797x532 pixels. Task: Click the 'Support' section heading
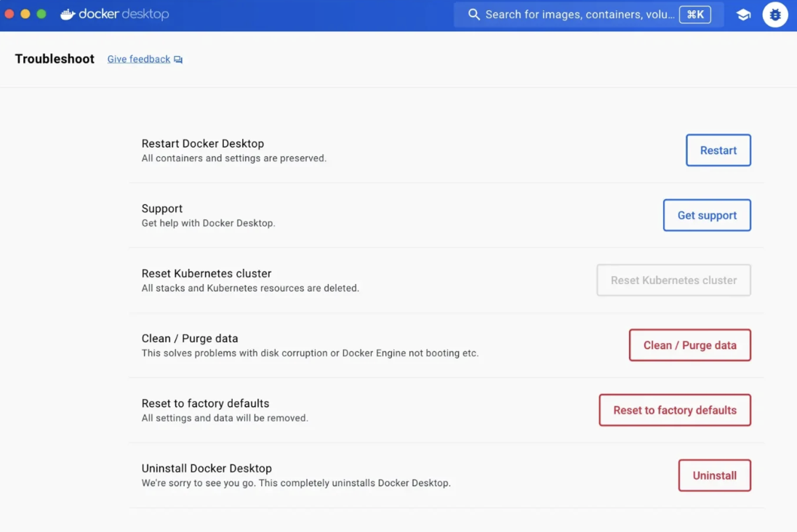click(x=161, y=209)
